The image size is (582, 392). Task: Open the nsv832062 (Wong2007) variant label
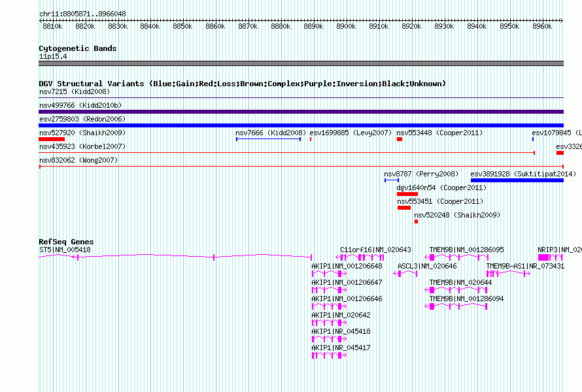78,160
